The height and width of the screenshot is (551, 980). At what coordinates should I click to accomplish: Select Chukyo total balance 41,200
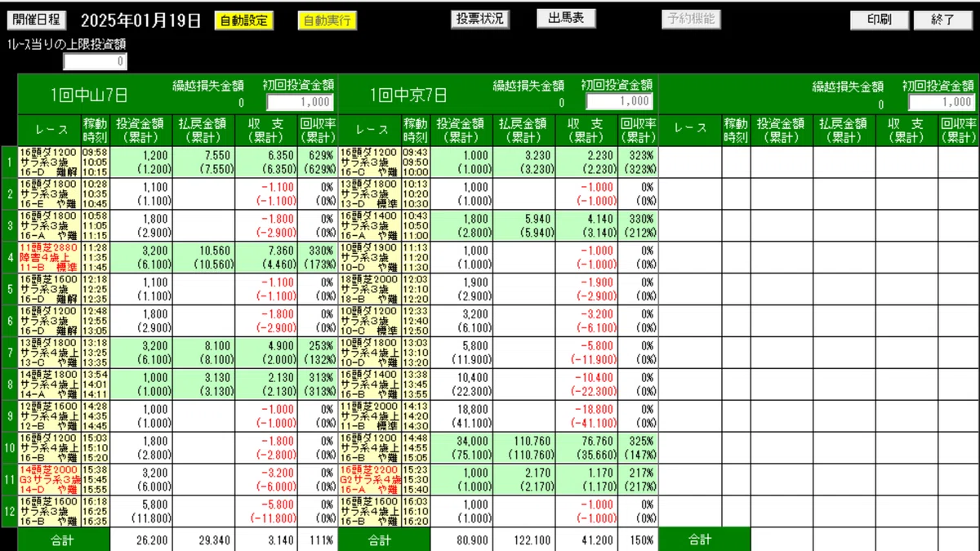(x=587, y=540)
